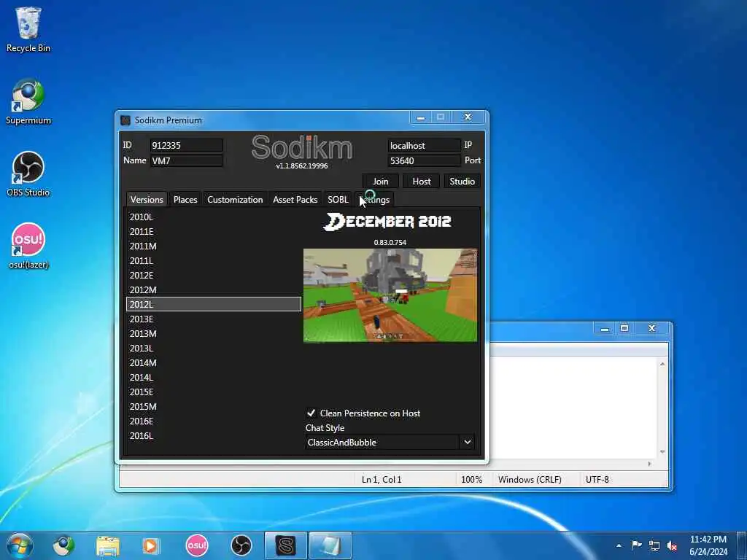
Task: Select the highlighted 2012L version
Action: 214,304
